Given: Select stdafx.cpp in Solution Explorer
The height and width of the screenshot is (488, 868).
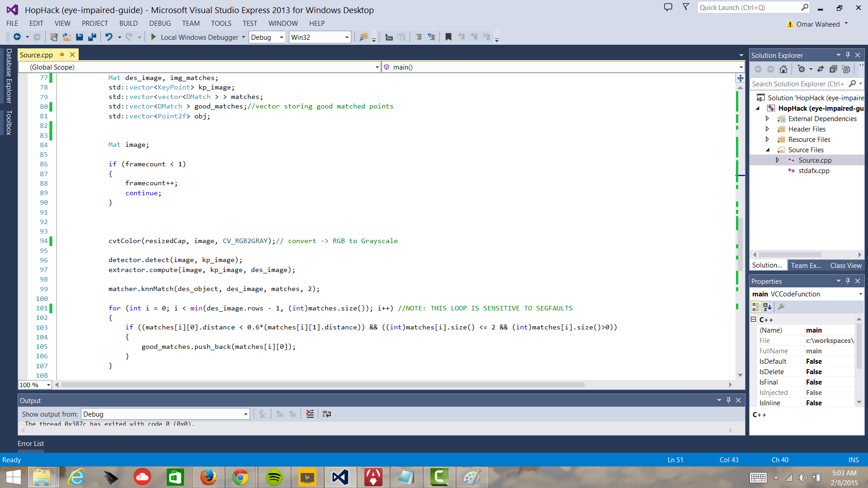Looking at the screenshot, I should click(x=813, y=171).
